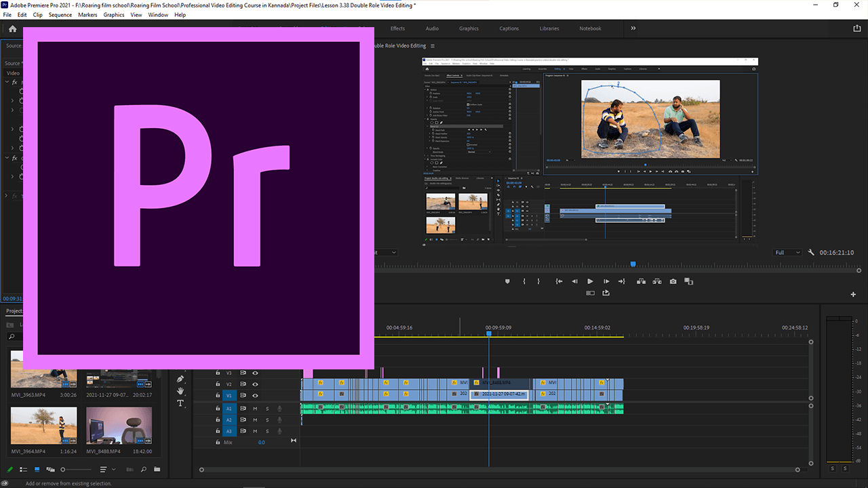Viewport: 868px width, 488px height.
Task: Jump to the Out point
Action: [623, 281]
